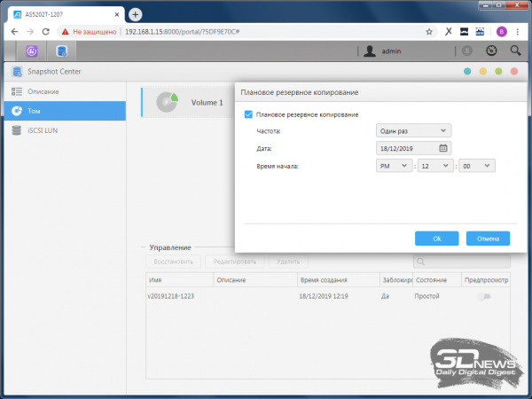Confirm the schedule with the Ok button

(x=437, y=239)
